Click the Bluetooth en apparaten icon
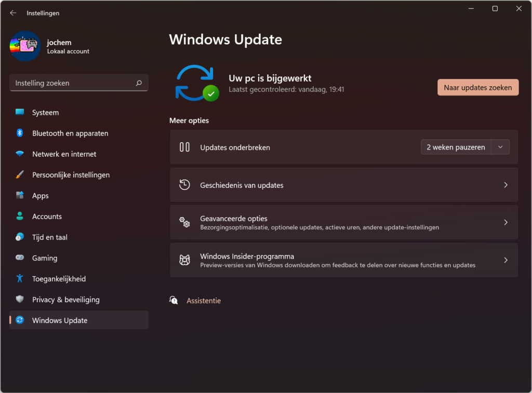Image resolution: width=532 pixels, height=393 pixels. point(20,133)
